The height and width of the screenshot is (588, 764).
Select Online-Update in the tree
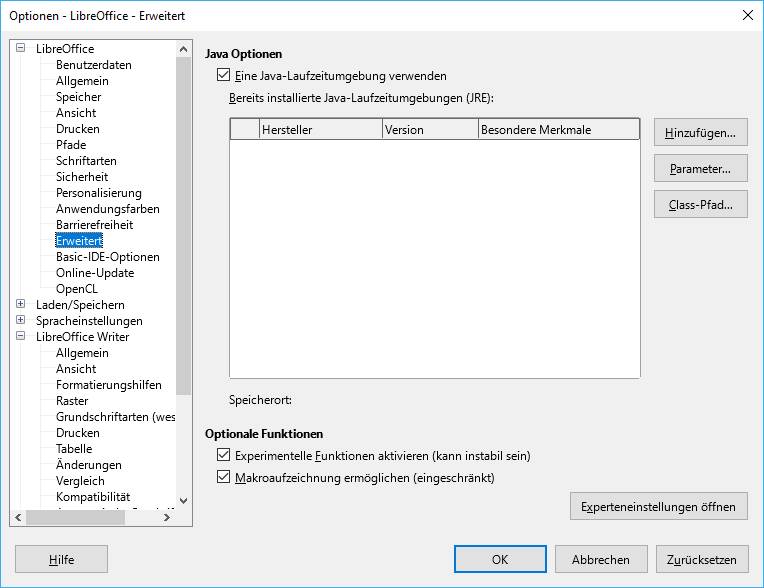click(x=95, y=273)
